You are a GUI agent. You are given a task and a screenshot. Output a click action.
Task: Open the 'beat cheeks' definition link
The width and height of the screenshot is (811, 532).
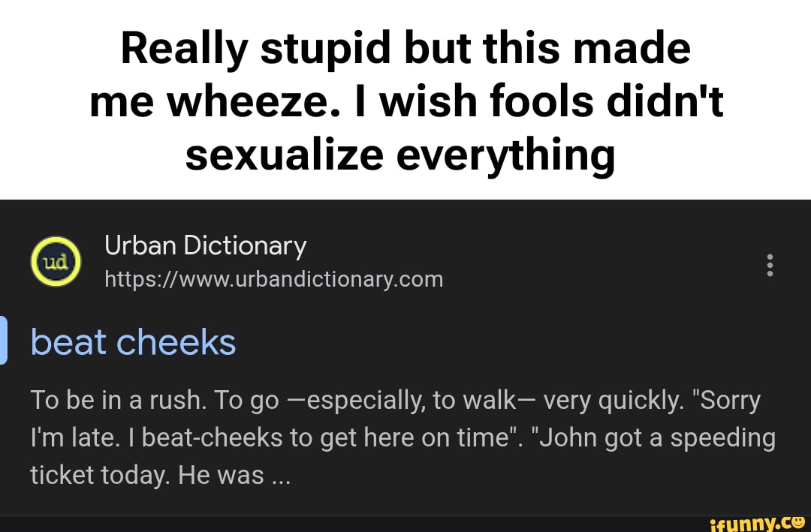coord(133,342)
